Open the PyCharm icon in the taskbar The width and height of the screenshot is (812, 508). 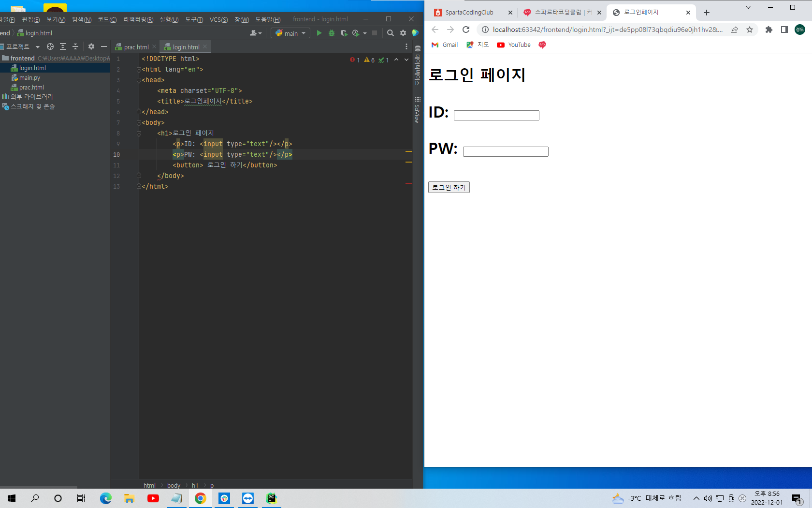[272, 498]
